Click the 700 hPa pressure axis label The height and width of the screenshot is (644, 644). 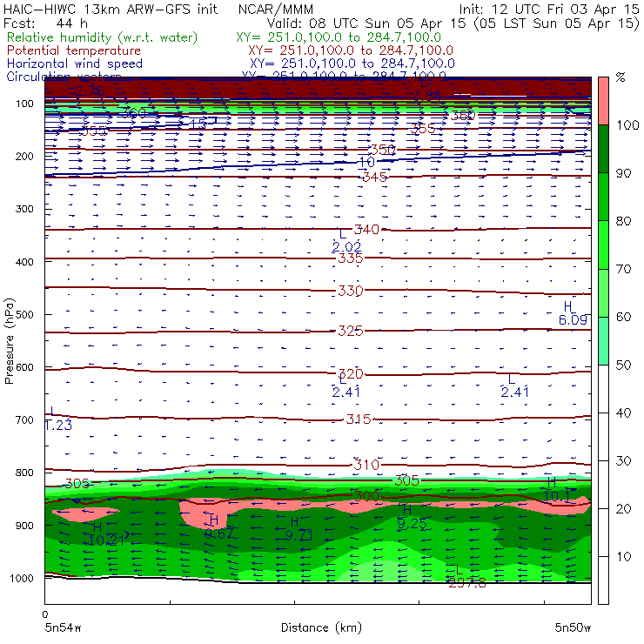click(x=24, y=419)
